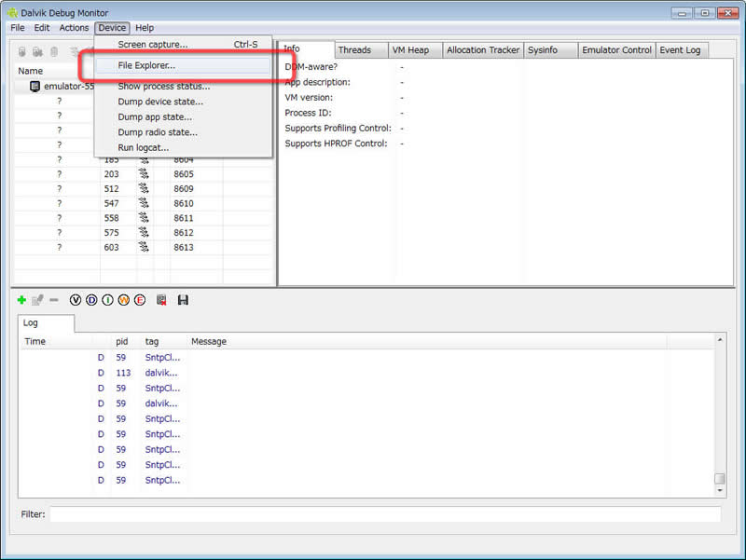Switch to the Info tab

click(306, 49)
